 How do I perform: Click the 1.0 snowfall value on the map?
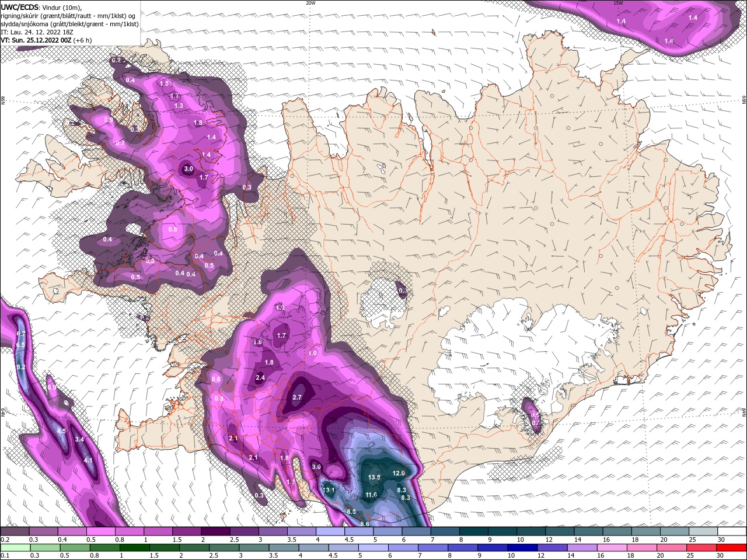coord(312,353)
